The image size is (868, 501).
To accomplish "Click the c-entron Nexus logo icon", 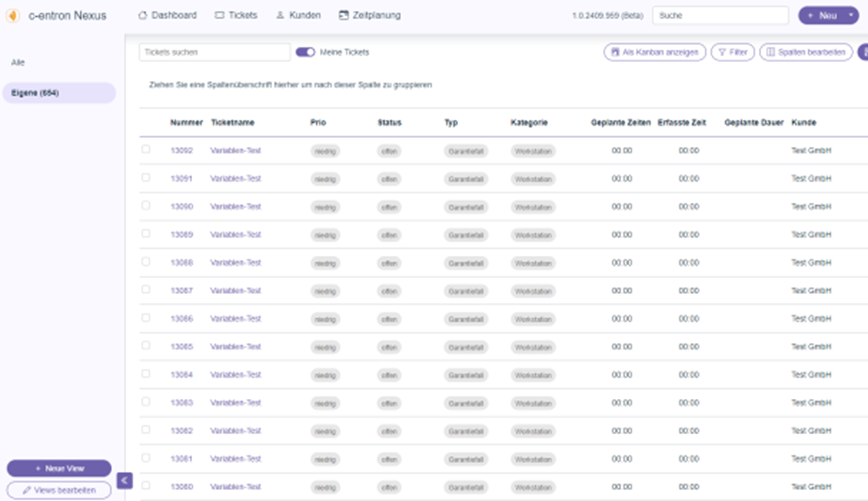I will pos(13,16).
